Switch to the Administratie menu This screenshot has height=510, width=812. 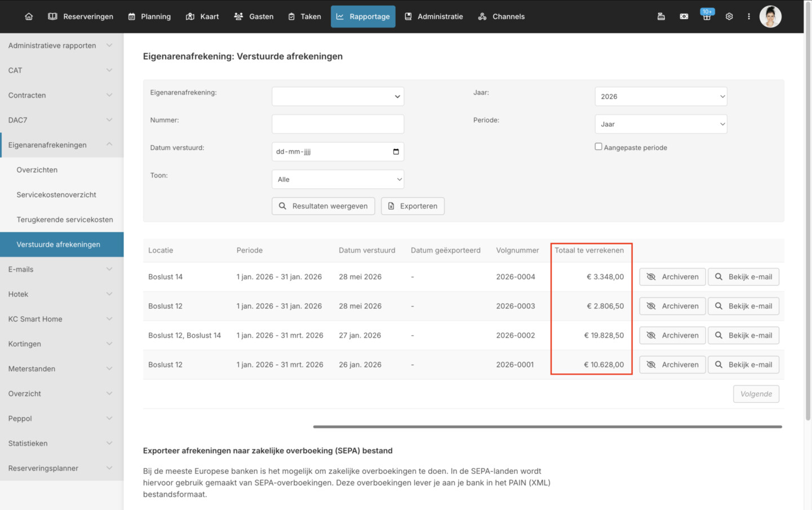434,16
